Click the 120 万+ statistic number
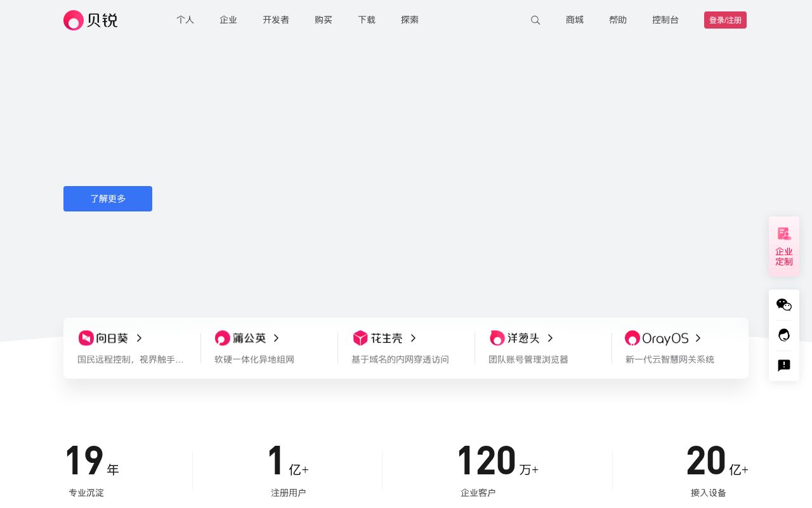Image resolution: width=812 pixels, height=508 pixels. (x=498, y=461)
